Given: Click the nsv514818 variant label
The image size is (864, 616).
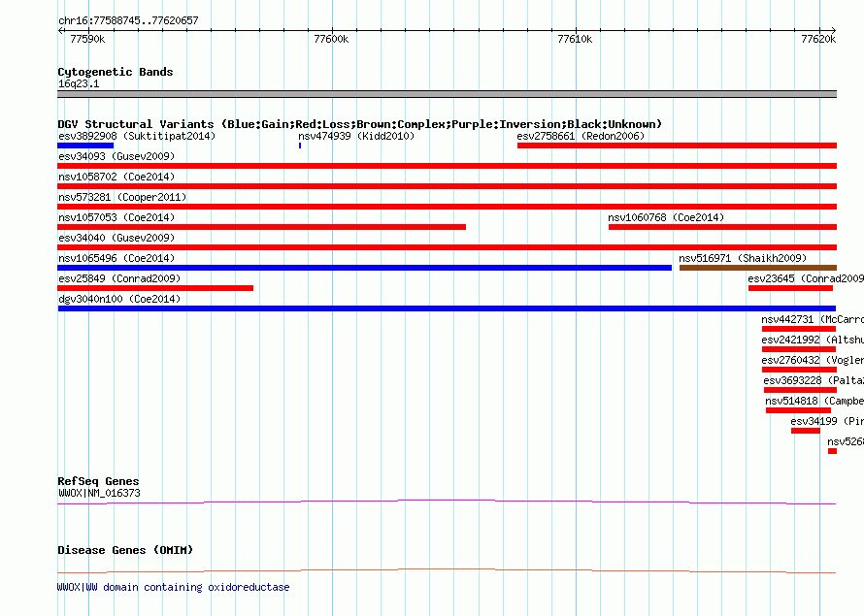Looking at the screenshot, I should point(814,401).
